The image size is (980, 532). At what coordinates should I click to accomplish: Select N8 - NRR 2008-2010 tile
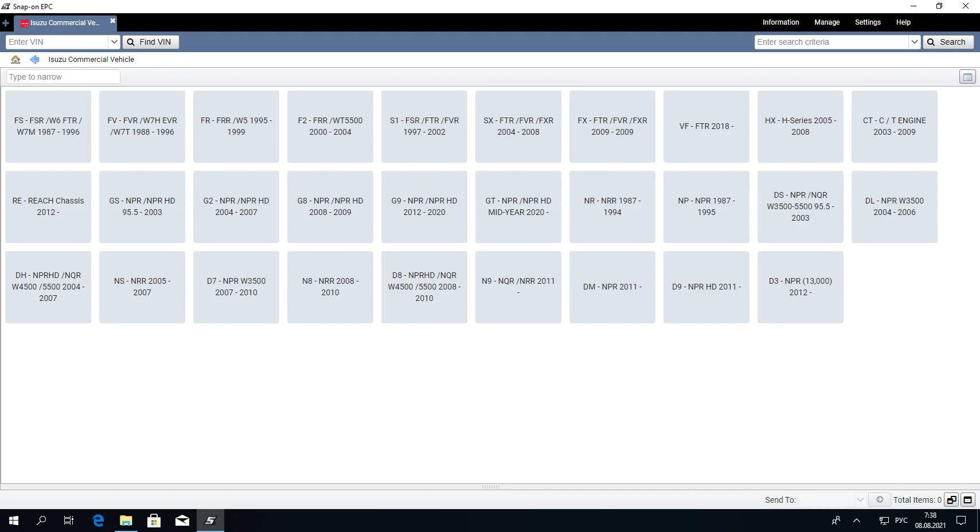330,287
